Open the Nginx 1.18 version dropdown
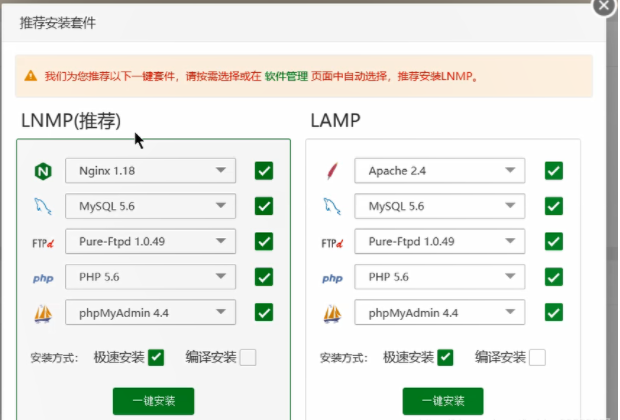620x420 pixels. point(151,171)
